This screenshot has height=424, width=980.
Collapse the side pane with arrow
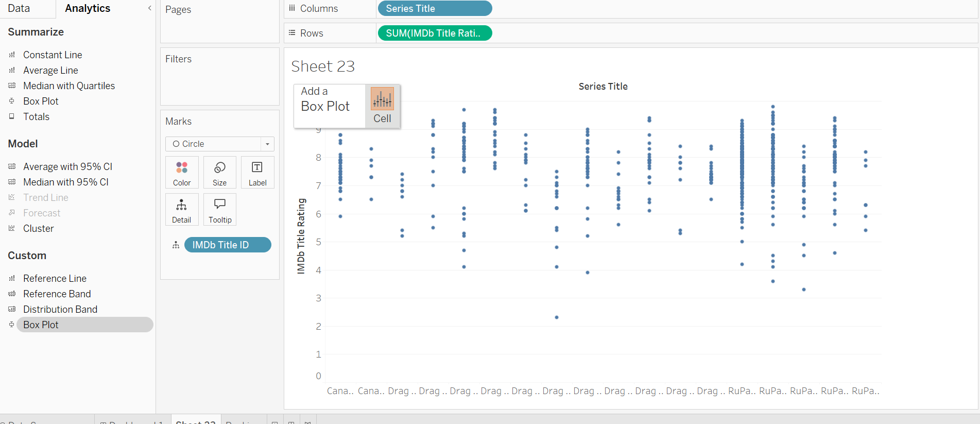[x=149, y=8]
